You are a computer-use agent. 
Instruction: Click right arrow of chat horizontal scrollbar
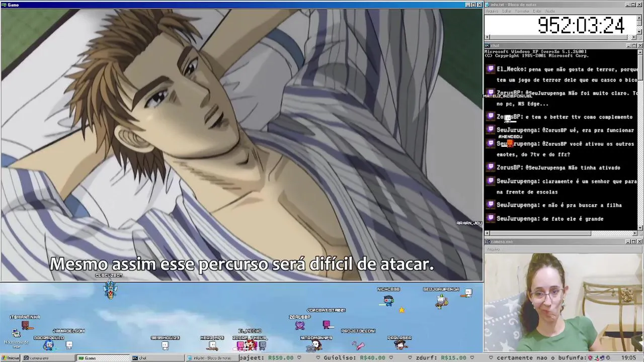[x=634, y=233]
